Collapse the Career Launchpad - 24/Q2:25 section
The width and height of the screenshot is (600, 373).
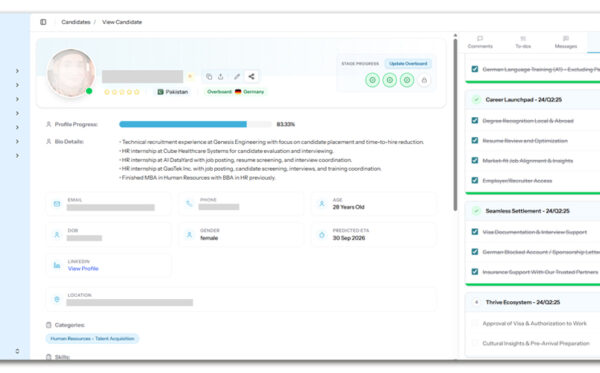click(533, 99)
